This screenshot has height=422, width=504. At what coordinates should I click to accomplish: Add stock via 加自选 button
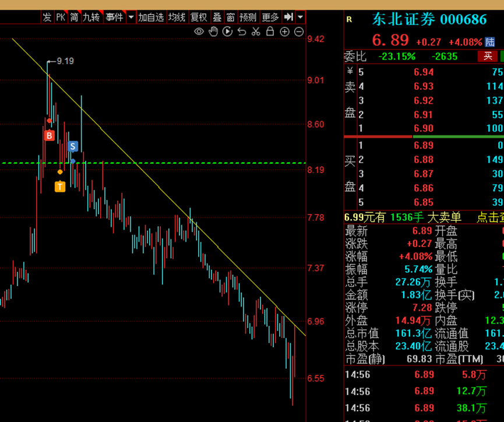click(151, 17)
